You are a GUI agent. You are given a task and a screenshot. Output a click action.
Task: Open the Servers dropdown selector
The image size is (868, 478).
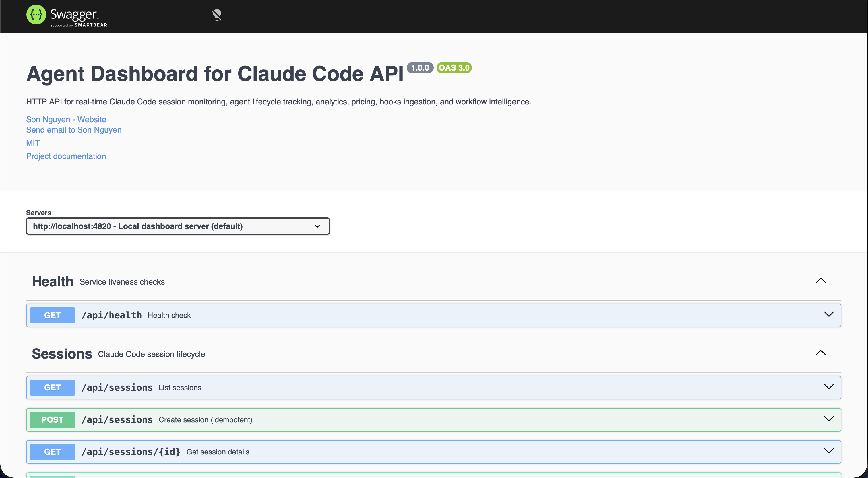178,226
